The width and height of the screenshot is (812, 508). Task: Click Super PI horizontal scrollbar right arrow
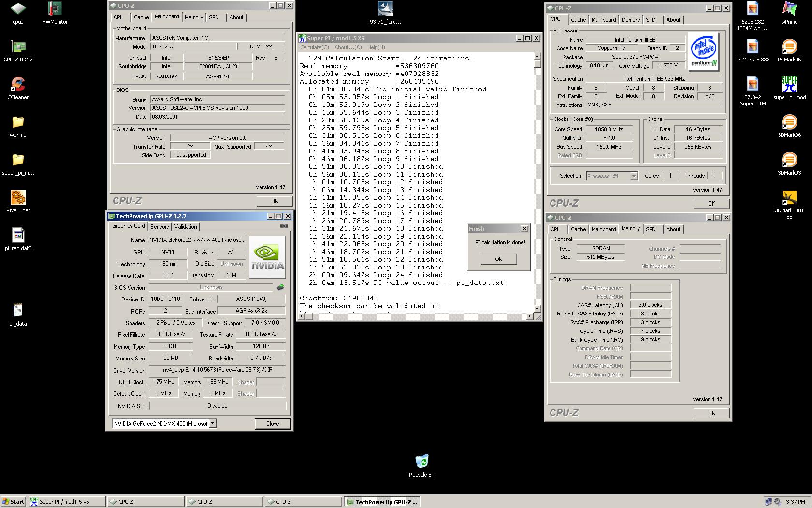530,316
